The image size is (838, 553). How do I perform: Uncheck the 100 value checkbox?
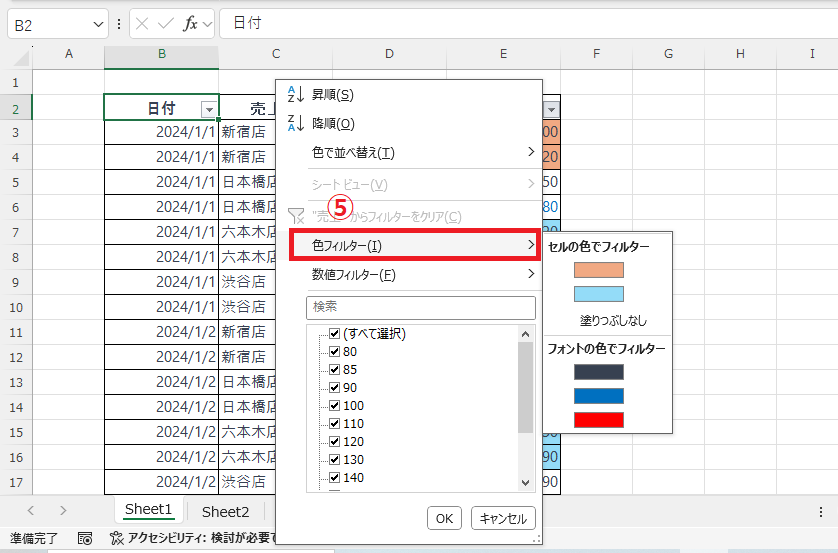click(x=335, y=406)
